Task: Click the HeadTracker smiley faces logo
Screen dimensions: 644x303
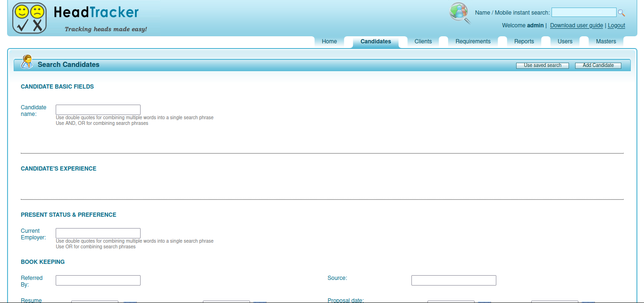Action: (x=29, y=18)
